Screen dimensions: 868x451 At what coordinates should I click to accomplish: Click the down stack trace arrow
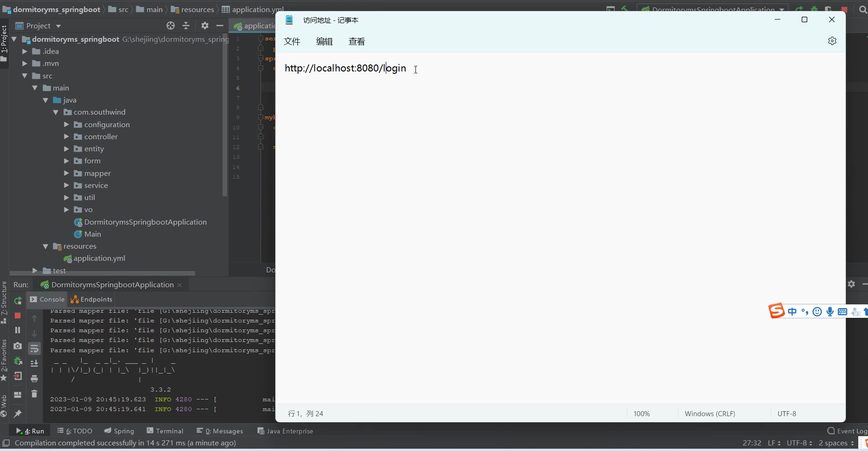click(x=34, y=334)
